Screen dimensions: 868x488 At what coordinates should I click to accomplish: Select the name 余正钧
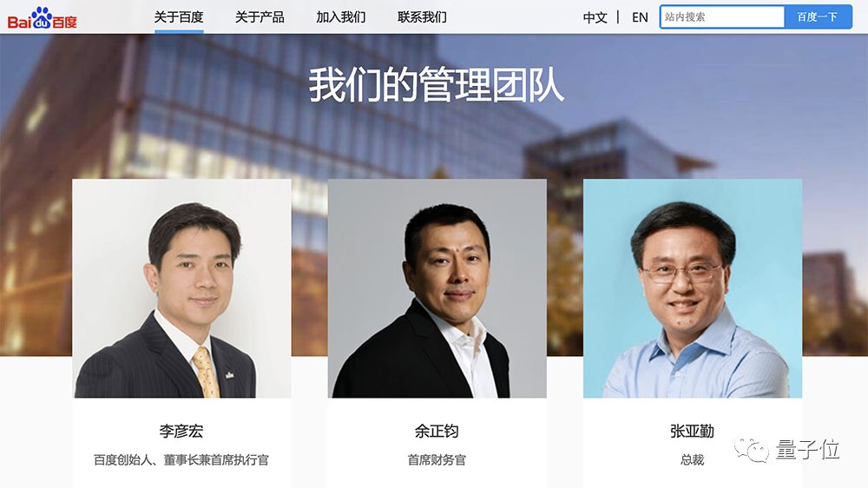437,431
